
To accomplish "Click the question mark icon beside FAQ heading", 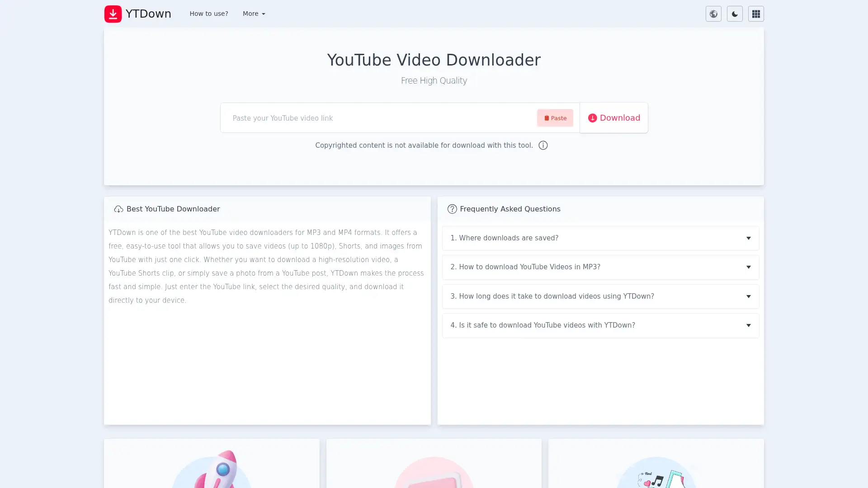I will point(452,209).
